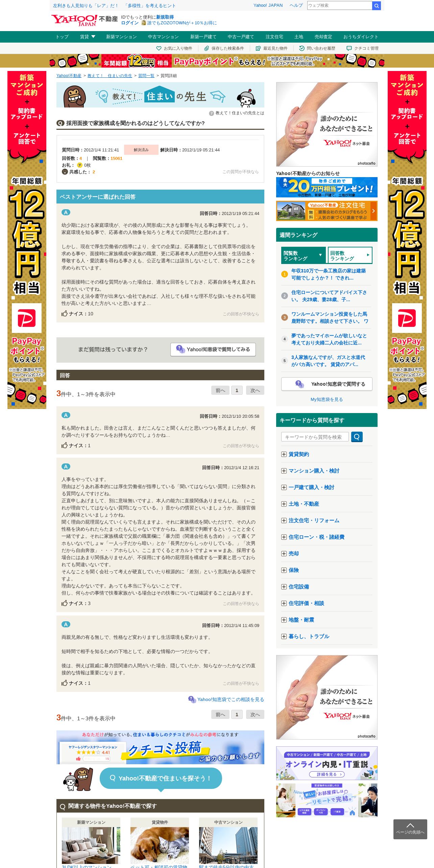Click the 共感した smiley face icon
Image resolution: width=434 pixels, height=868 pixels.
tap(65, 172)
